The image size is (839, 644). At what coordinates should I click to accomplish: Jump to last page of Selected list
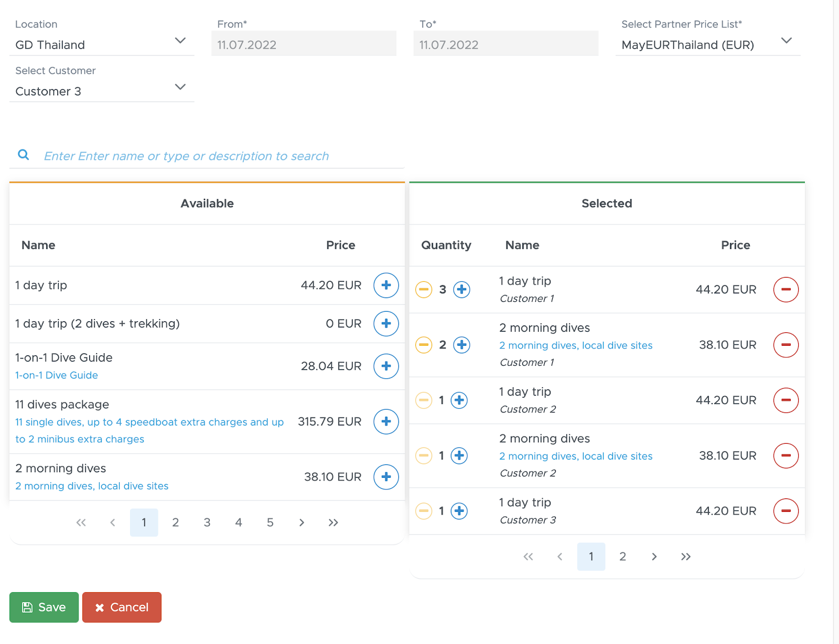tap(686, 556)
